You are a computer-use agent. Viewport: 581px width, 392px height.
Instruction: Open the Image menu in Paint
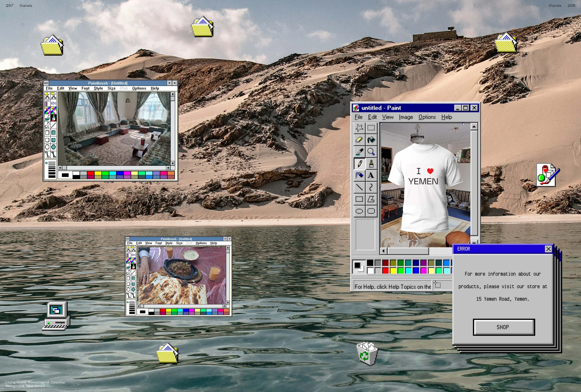[406, 117]
